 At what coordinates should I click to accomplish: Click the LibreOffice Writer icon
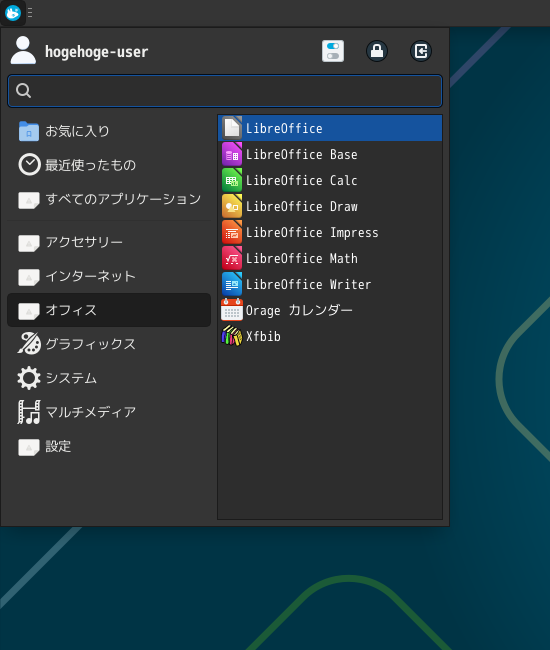coord(232,284)
